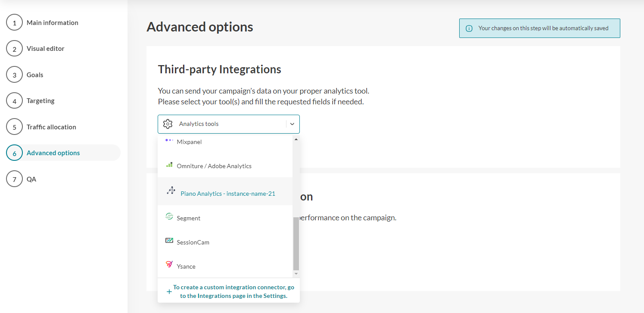Click the Ysance logo icon
This screenshot has height=313, width=644.
(x=169, y=265)
